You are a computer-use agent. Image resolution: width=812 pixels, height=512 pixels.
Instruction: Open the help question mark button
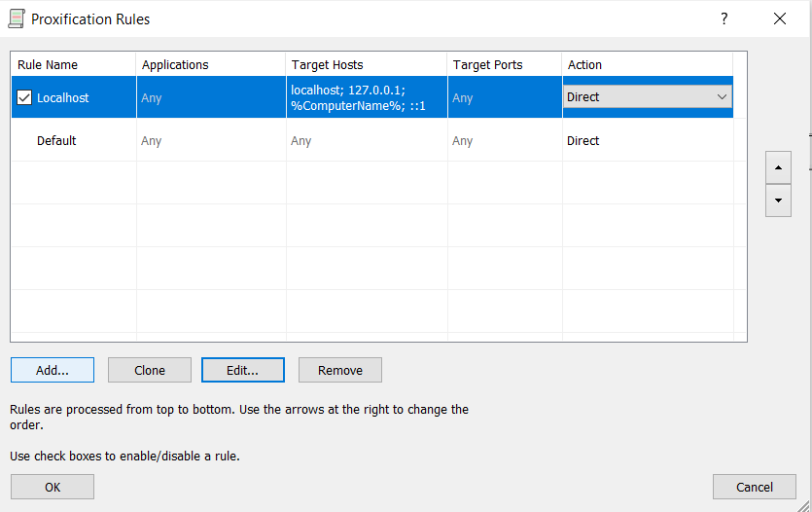coord(724,18)
